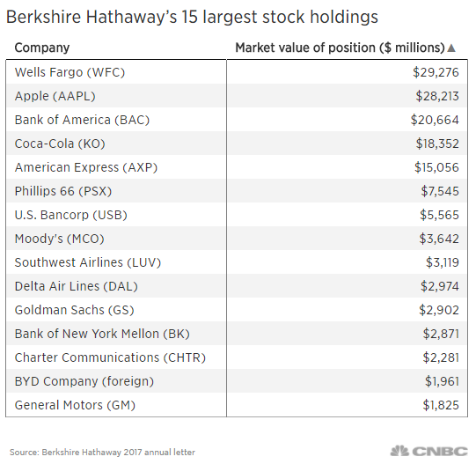
Task: Click the $1,961 value for BYD Company
Action: (442, 381)
